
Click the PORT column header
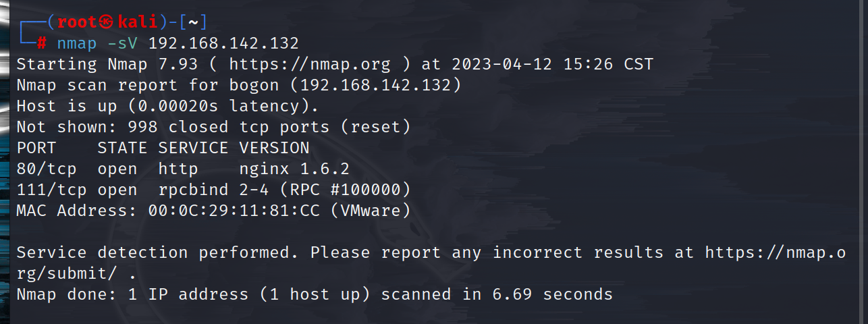36,148
